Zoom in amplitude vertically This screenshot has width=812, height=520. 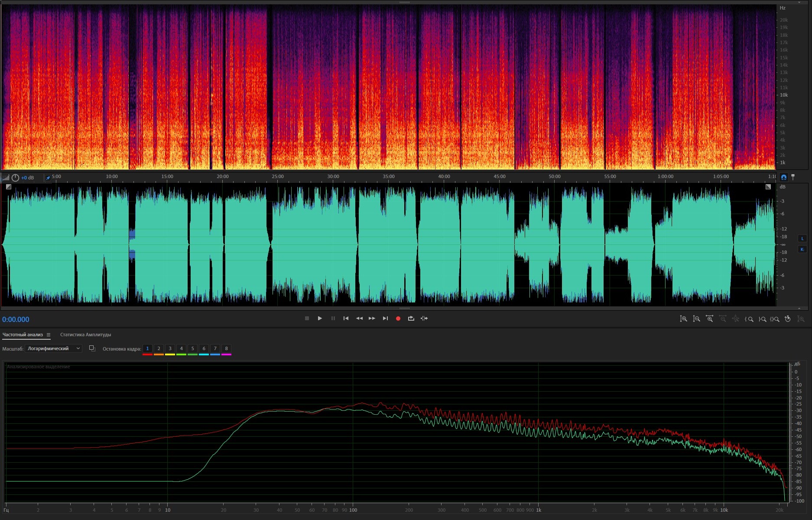[x=683, y=319]
